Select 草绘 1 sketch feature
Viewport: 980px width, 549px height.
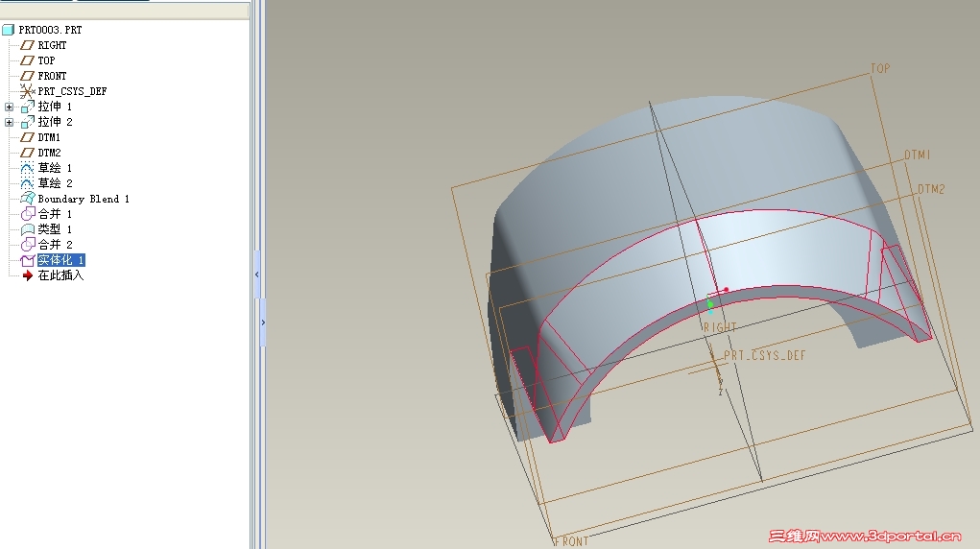pos(55,168)
